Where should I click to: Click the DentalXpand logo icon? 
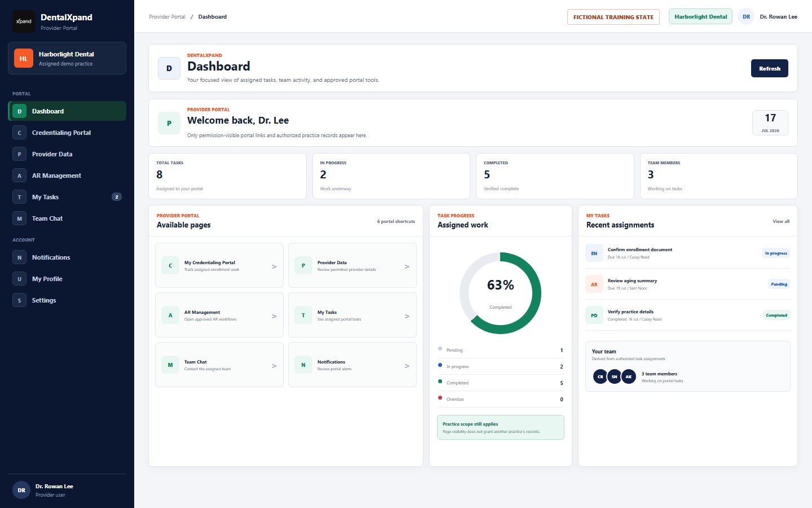(x=24, y=21)
